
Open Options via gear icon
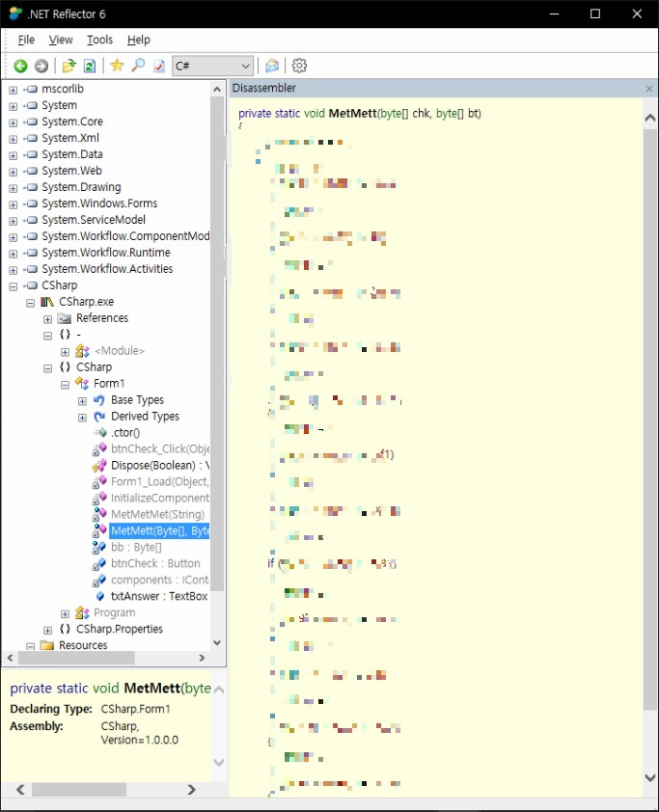tap(299, 66)
